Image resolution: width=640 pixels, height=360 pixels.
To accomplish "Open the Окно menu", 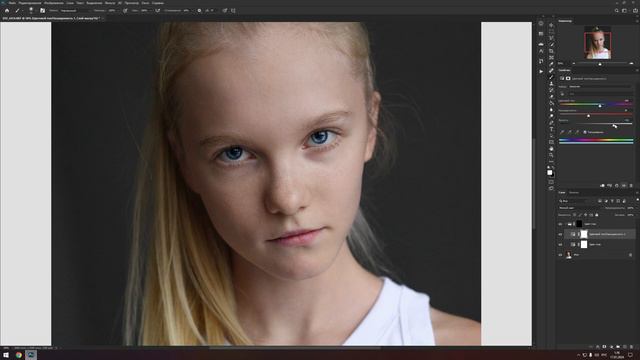I will [145, 3].
